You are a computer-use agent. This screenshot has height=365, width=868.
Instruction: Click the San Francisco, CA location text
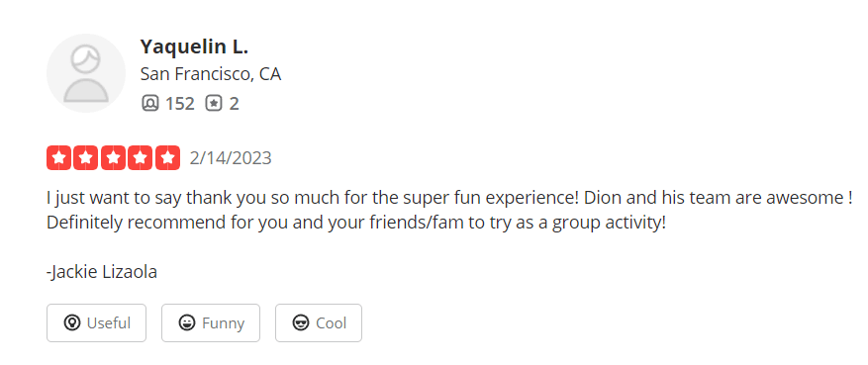click(x=211, y=74)
